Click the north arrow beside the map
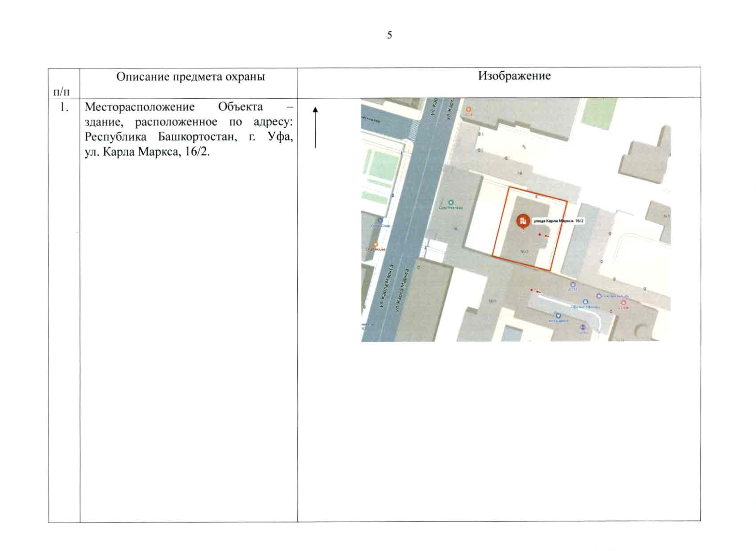 315,127
